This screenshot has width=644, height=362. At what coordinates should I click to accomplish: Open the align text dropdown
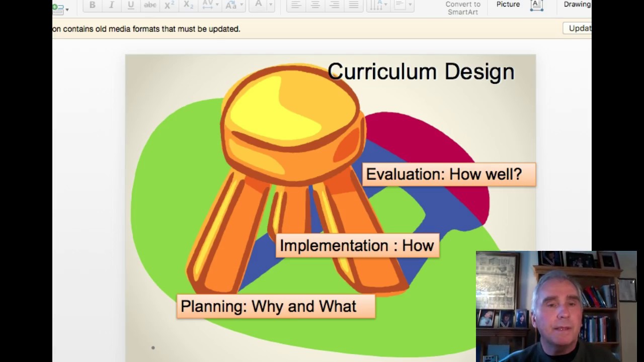(403, 5)
